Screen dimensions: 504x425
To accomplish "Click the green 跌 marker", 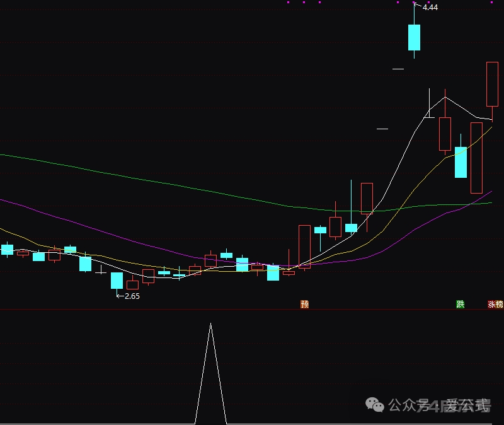I will tap(461, 304).
